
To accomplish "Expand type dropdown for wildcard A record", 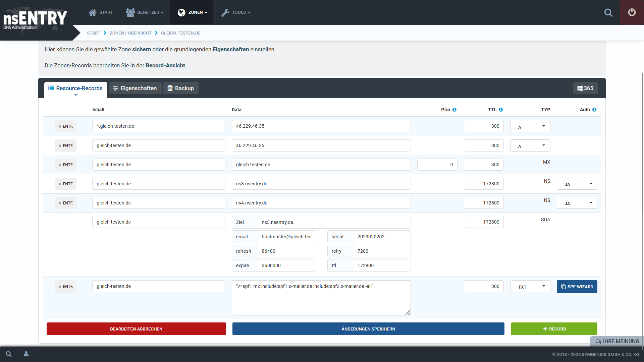I will [x=530, y=126].
